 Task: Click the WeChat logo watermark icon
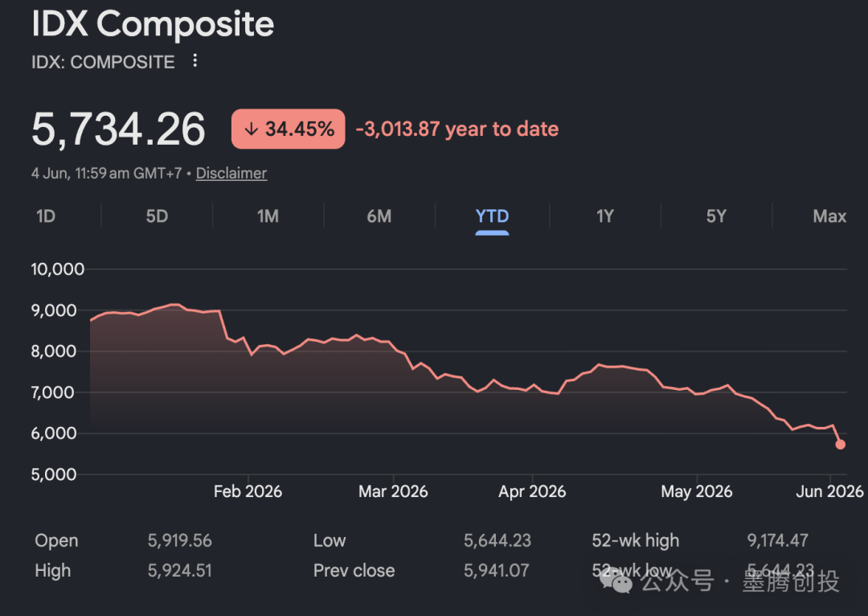616,581
